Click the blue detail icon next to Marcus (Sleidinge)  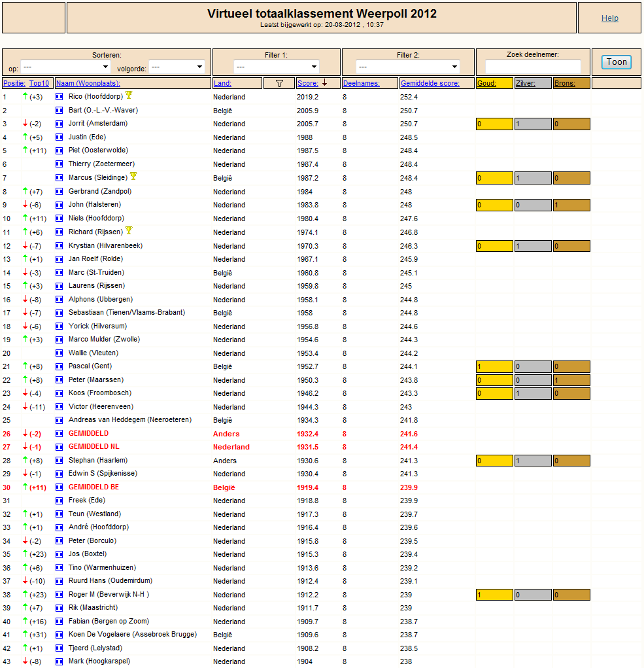59,178
